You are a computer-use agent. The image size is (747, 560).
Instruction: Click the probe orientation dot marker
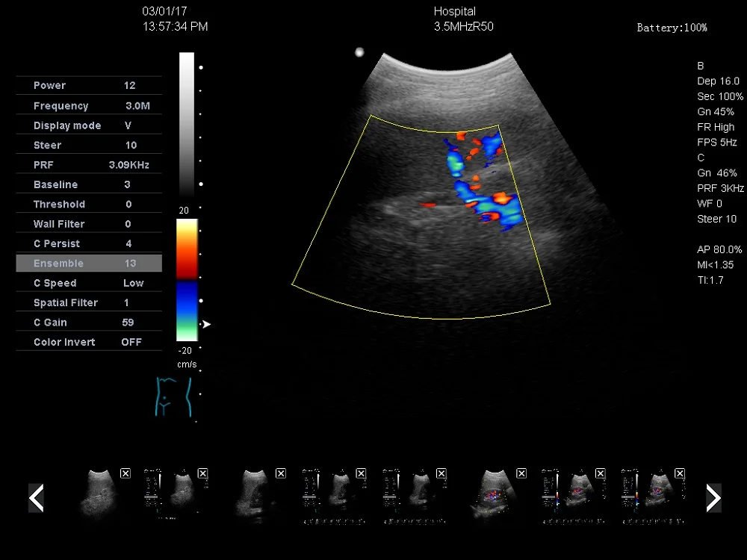click(360, 52)
